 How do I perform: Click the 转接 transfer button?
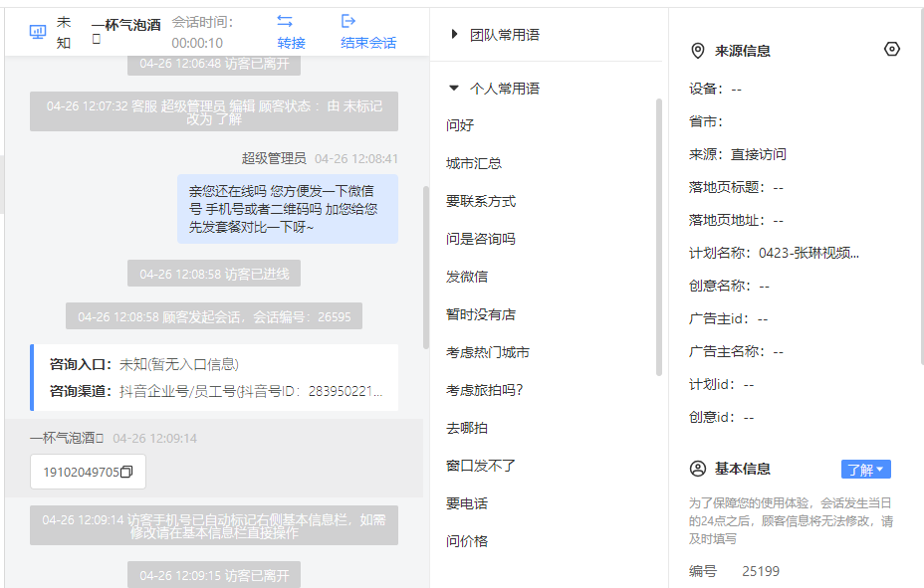[x=291, y=43]
